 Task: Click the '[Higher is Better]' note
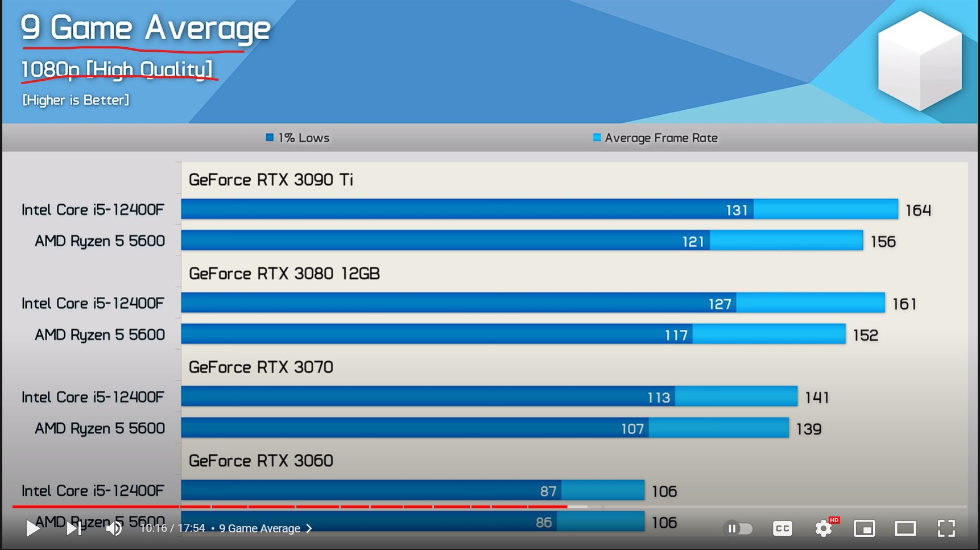click(x=76, y=100)
